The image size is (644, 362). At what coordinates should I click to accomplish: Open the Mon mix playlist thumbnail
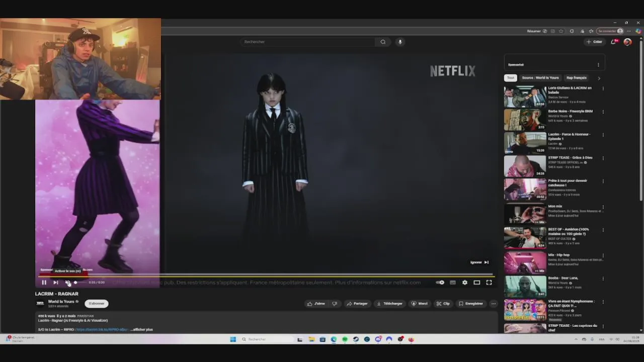tap(525, 214)
